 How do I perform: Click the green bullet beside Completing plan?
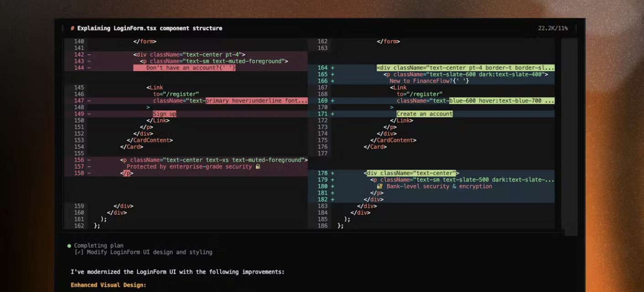point(69,245)
